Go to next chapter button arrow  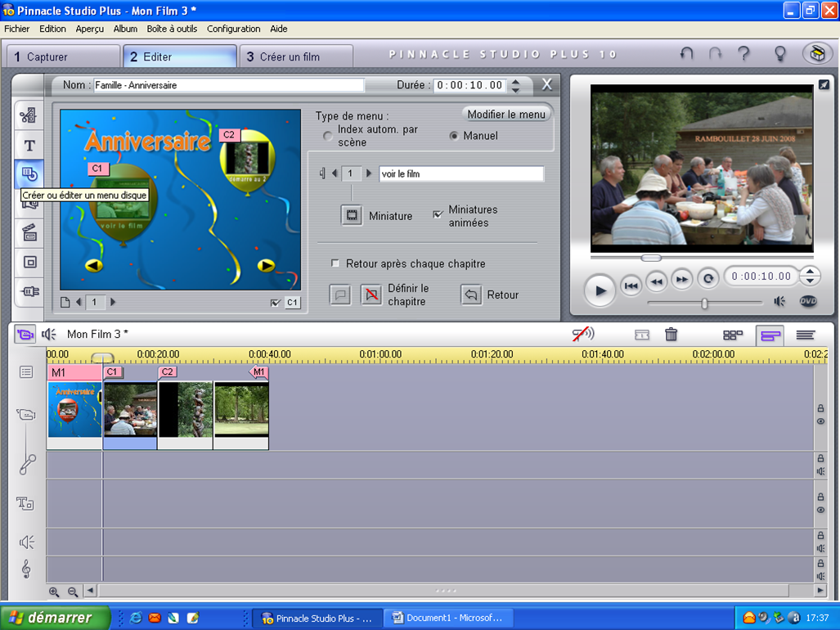click(369, 173)
